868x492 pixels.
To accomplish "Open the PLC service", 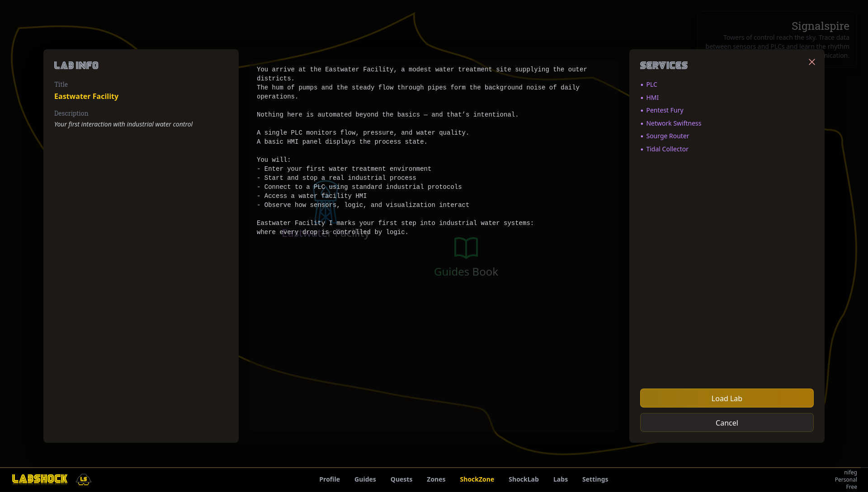I will [651, 84].
